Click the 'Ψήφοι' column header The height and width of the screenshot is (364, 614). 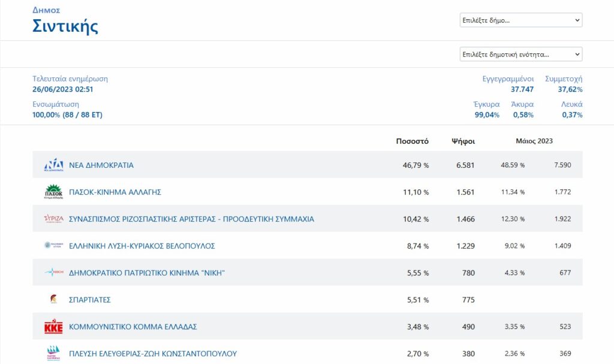[x=463, y=142]
